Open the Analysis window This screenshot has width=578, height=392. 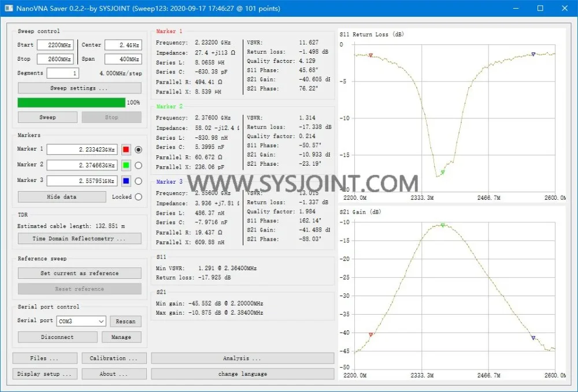tap(243, 358)
